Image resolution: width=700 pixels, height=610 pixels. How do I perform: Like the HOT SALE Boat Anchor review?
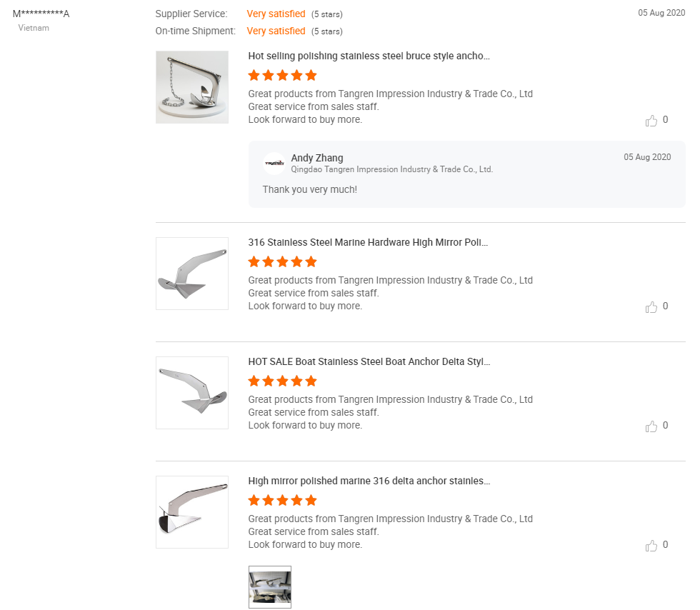point(651,426)
